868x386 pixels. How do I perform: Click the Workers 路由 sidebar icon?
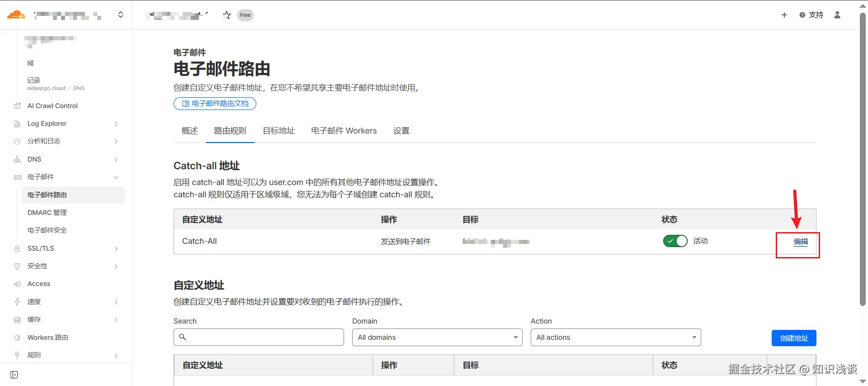17,338
